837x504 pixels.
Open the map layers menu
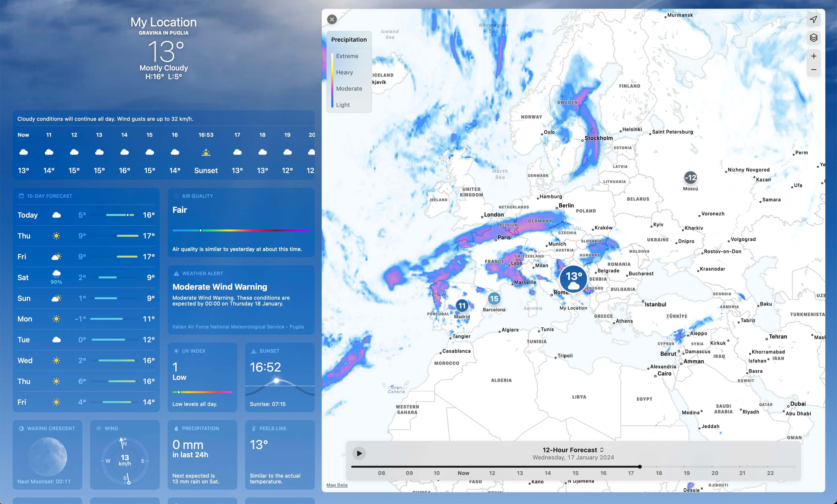tap(813, 38)
